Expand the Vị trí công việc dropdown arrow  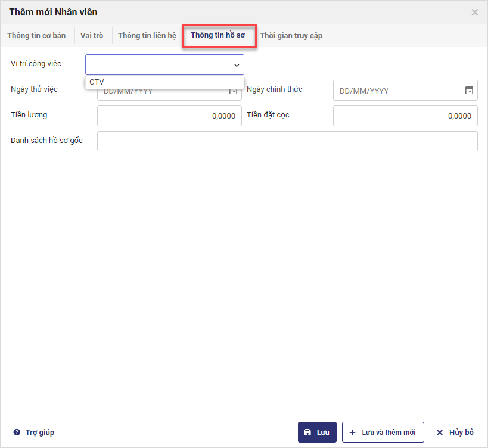(236, 65)
